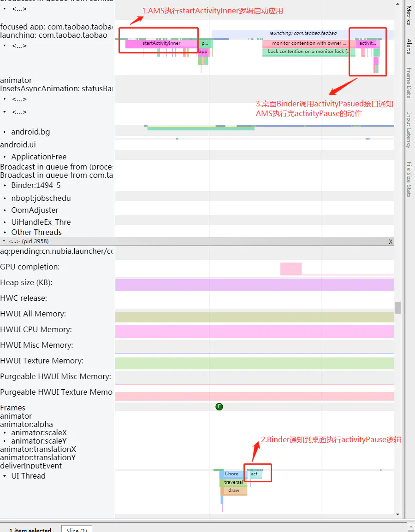Click the HWUI Misc Memory: label
Viewport: 415px width, 532px height.
click(x=37, y=345)
